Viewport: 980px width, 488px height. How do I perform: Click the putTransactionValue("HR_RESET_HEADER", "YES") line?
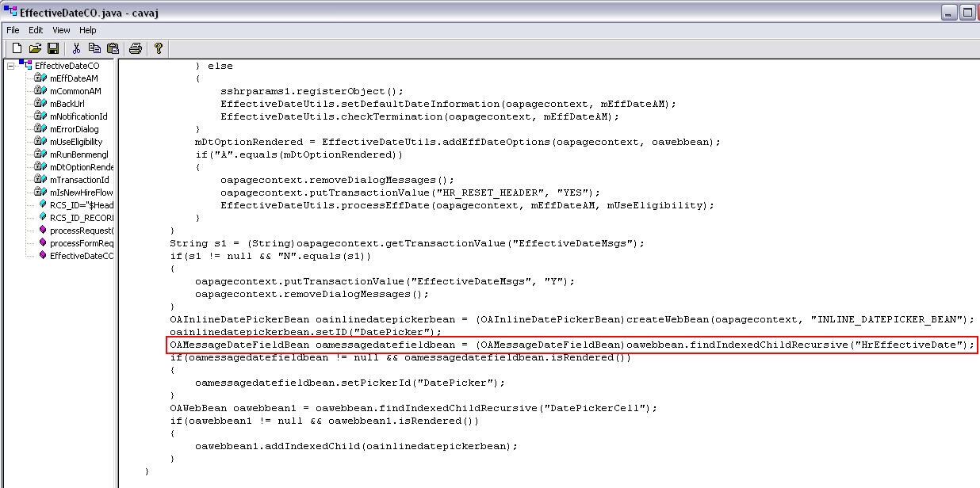pyautogui.click(x=411, y=193)
